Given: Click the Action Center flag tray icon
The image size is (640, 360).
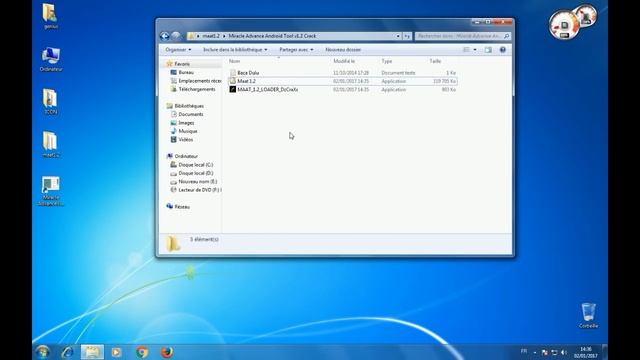Looking at the screenshot, I should tap(544, 352).
